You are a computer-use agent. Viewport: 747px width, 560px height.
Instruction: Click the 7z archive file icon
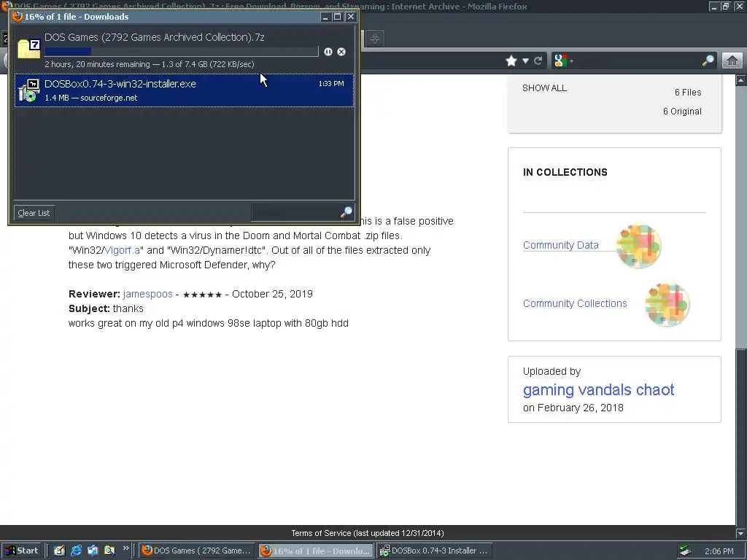coord(29,49)
